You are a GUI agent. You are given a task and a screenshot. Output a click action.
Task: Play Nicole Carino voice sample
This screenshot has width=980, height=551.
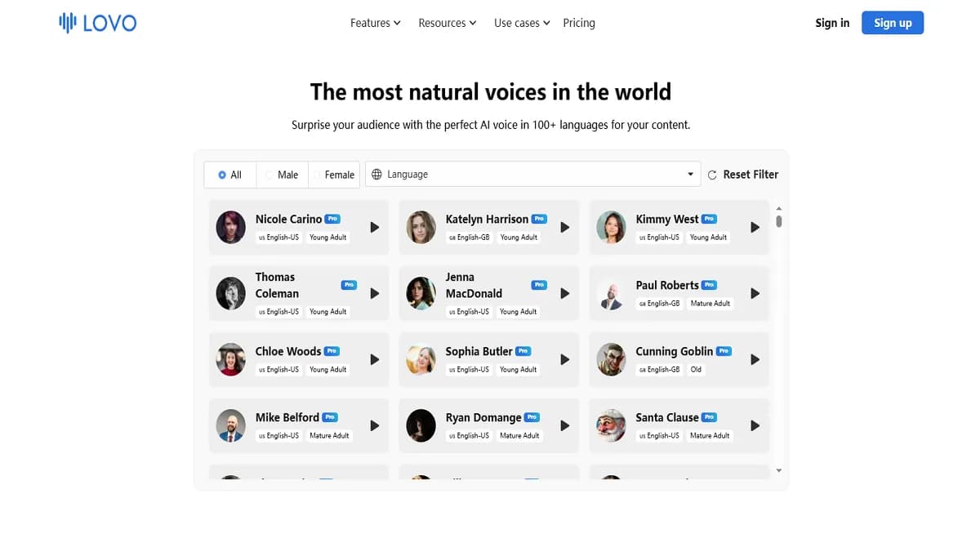point(375,227)
